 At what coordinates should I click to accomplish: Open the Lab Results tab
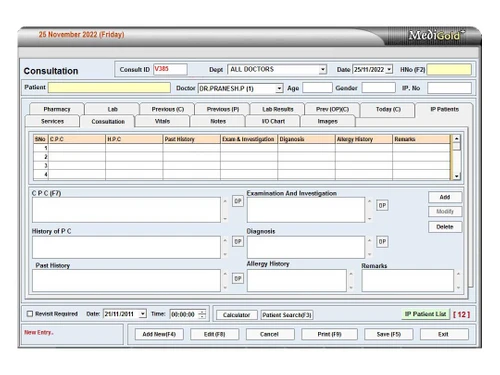tap(277, 109)
